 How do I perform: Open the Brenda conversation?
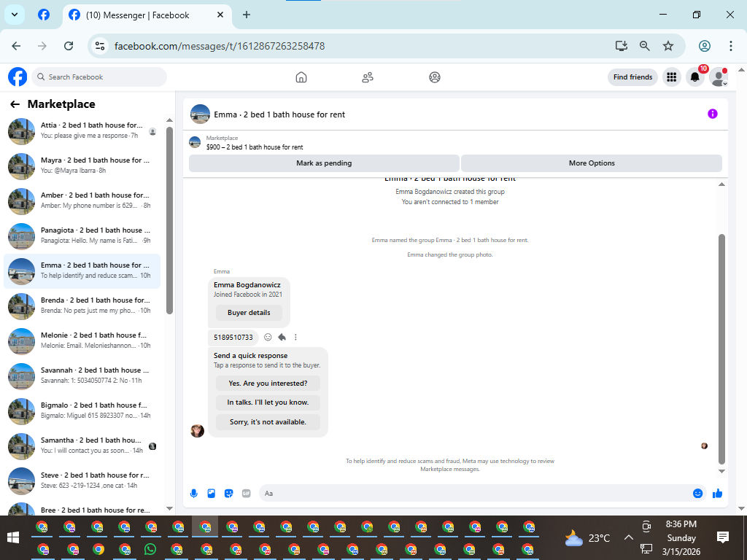tap(82, 306)
